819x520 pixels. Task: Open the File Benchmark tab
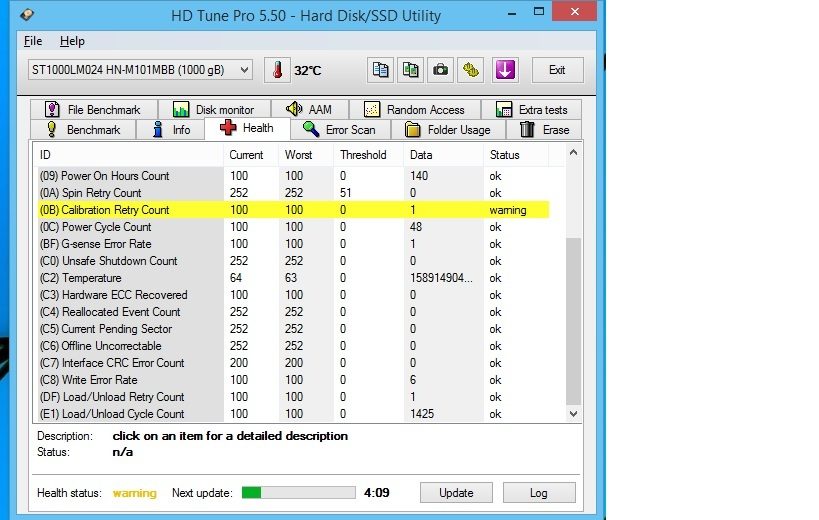93,110
